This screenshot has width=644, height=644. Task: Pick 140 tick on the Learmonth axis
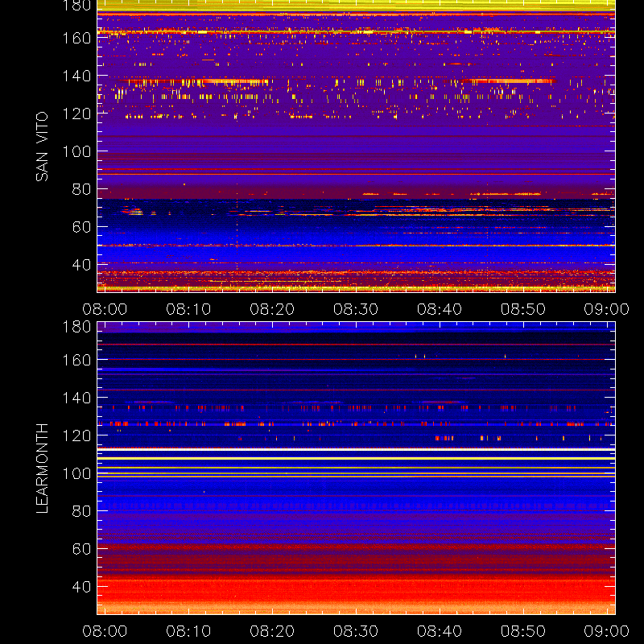(x=76, y=398)
